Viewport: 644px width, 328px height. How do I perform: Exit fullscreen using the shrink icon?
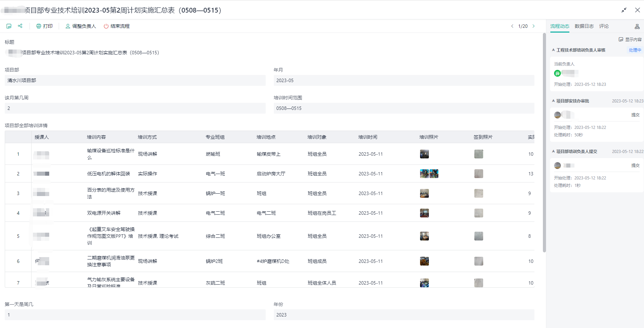pyautogui.click(x=624, y=10)
